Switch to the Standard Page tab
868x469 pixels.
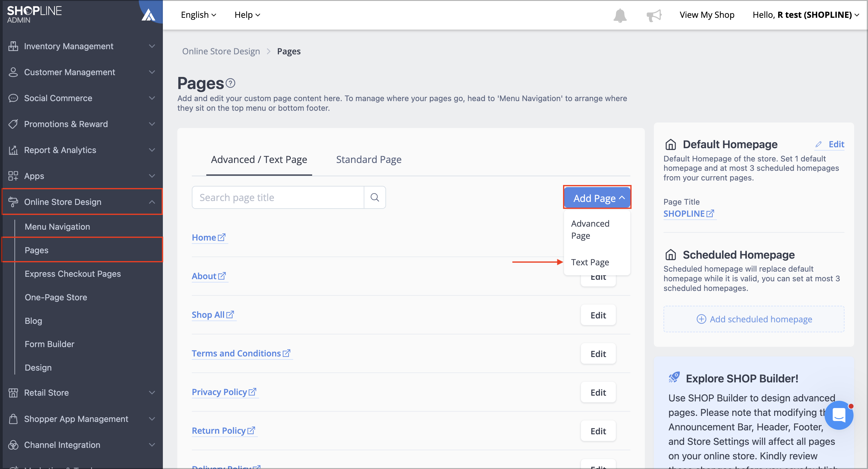[369, 159]
